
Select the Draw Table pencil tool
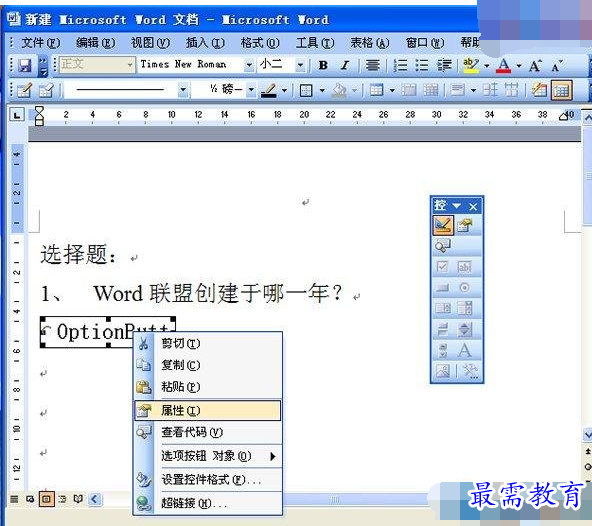click(x=24, y=90)
